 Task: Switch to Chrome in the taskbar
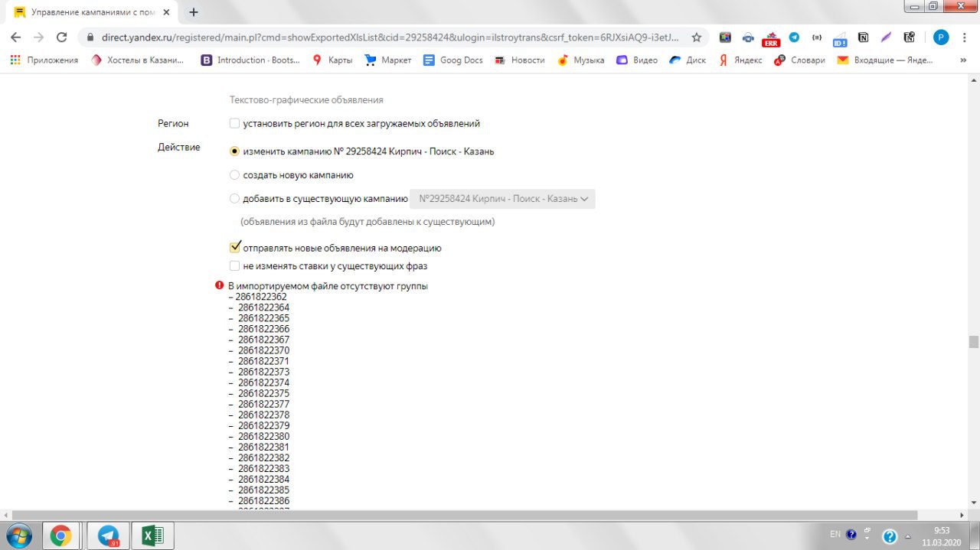(60, 535)
